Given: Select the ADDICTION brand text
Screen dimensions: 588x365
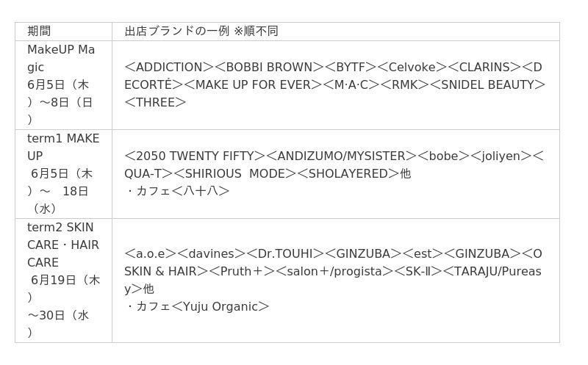Looking at the screenshot, I should point(169,67).
